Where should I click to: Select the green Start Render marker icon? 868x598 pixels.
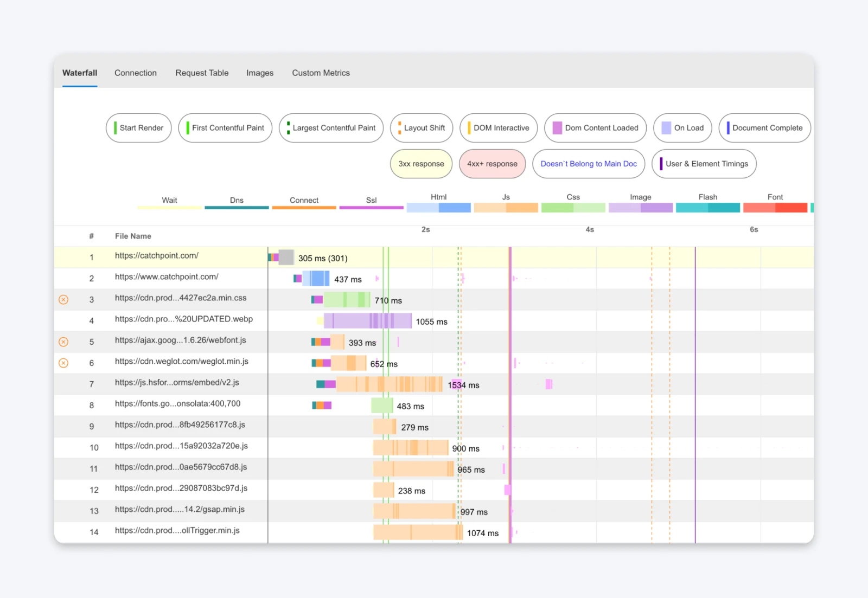[116, 128]
